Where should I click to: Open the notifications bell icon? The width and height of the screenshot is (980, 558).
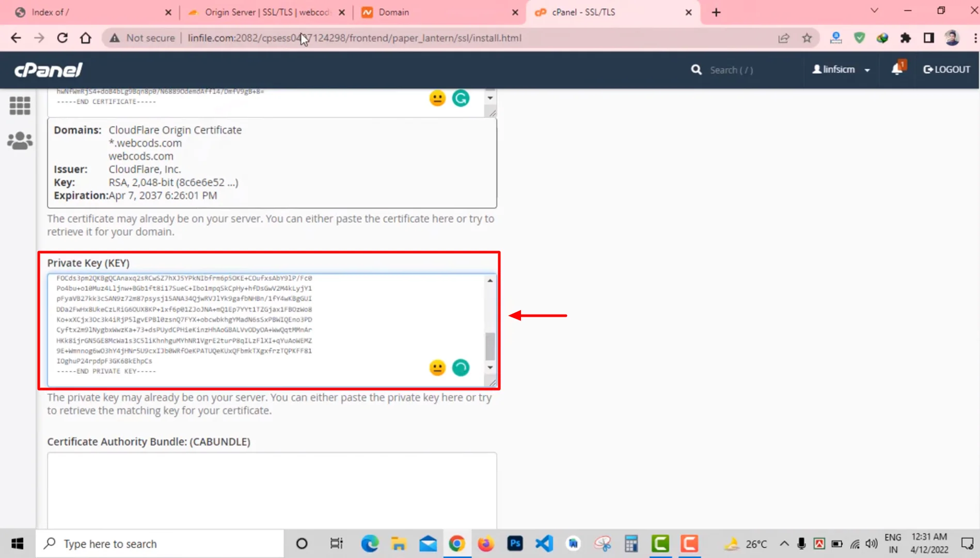pos(897,69)
